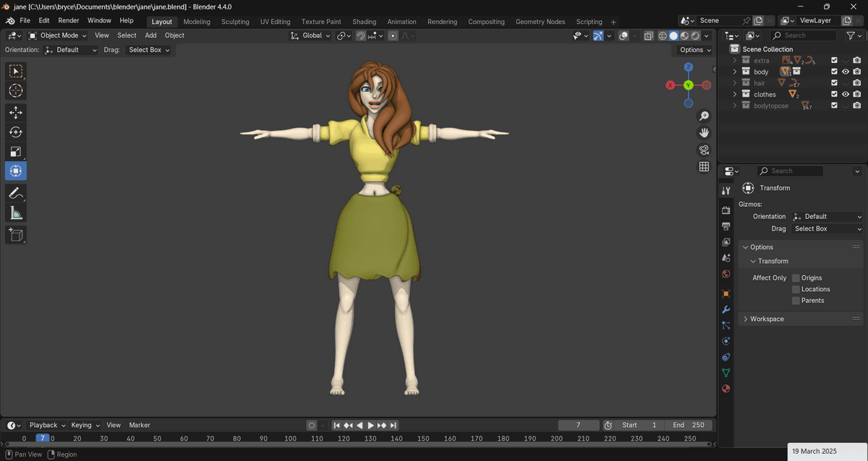Select the Measure tool
Image resolution: width=868 pixels, height=461 pixels.
click(16, 212)
